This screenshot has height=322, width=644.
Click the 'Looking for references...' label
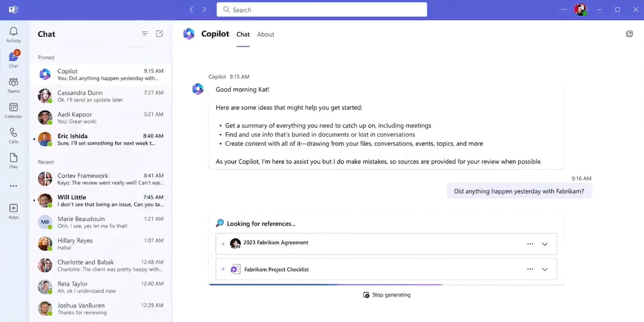point(261,223)
